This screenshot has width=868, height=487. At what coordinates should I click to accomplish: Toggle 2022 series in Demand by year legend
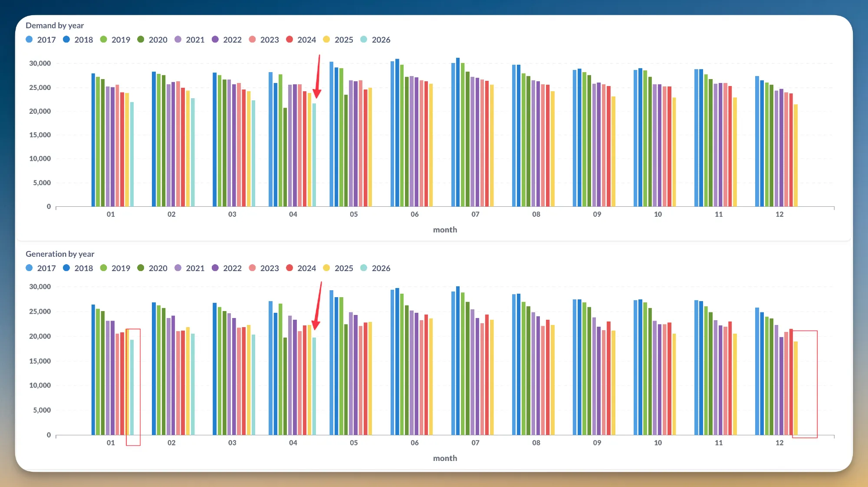227,40
